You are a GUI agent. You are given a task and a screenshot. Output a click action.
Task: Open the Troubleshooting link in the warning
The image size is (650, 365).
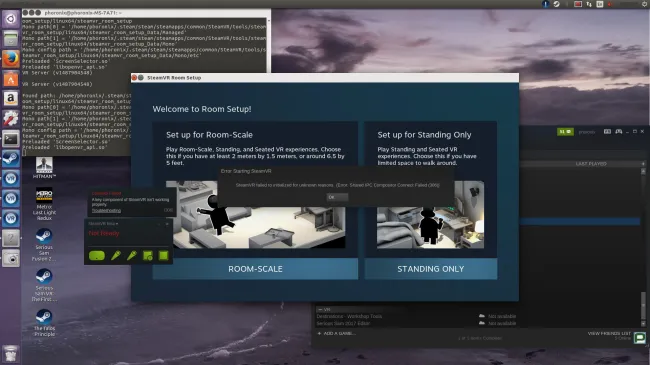pos(106,211)
